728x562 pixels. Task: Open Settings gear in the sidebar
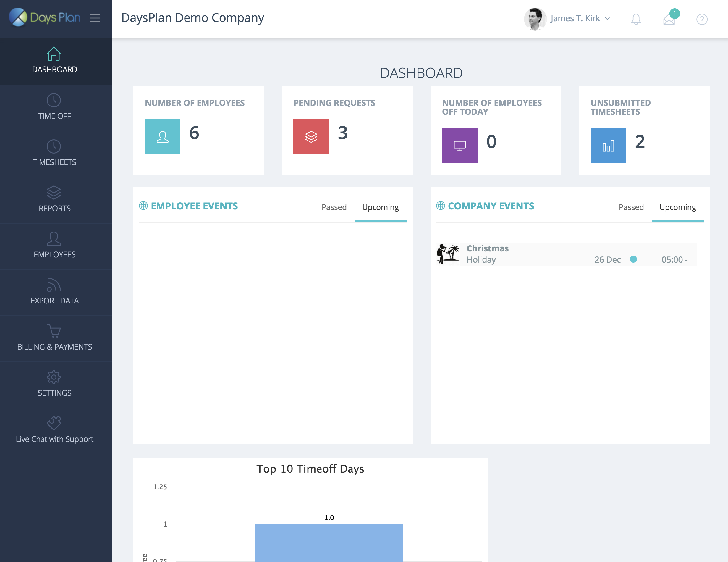54,384
